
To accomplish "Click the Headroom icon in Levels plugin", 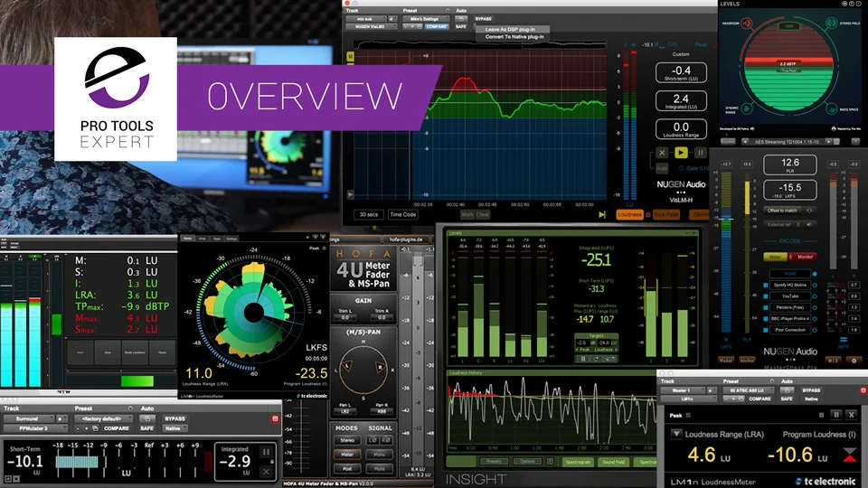I will pyautogui.click(x=747, y=23).
